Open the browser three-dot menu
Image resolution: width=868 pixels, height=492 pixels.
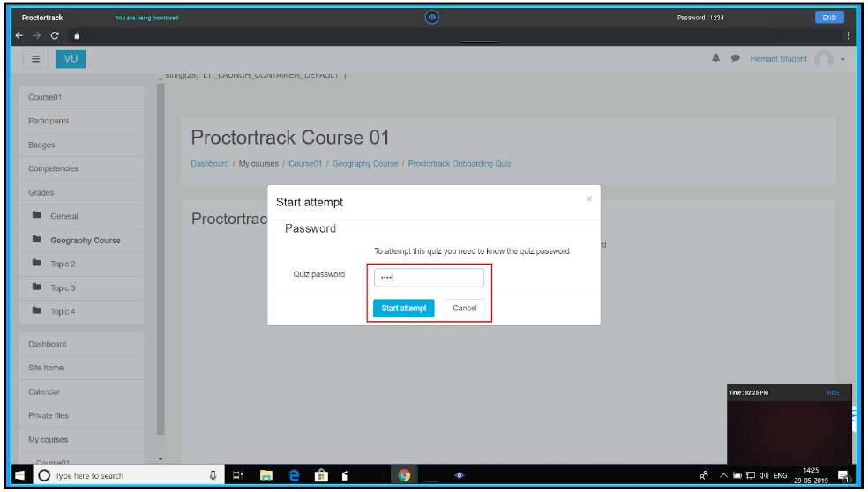point(848,35)
